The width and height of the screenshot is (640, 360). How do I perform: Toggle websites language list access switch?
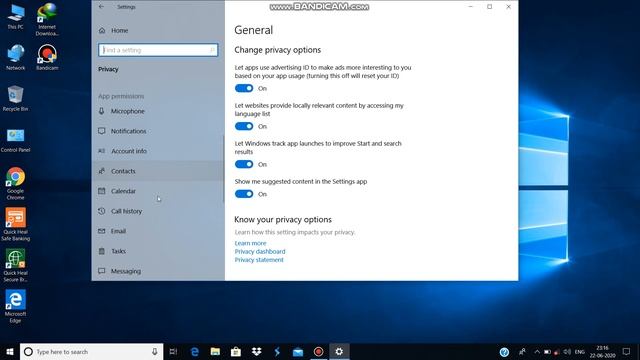point(244,126)
